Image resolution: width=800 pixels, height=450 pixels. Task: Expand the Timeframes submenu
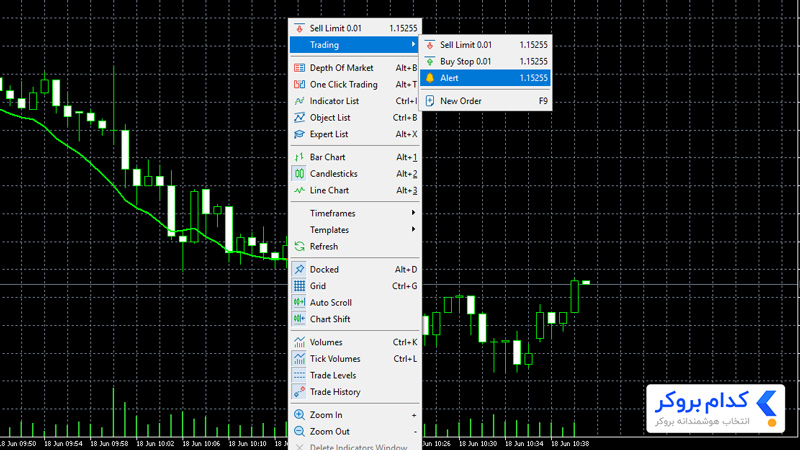(355, 213)
